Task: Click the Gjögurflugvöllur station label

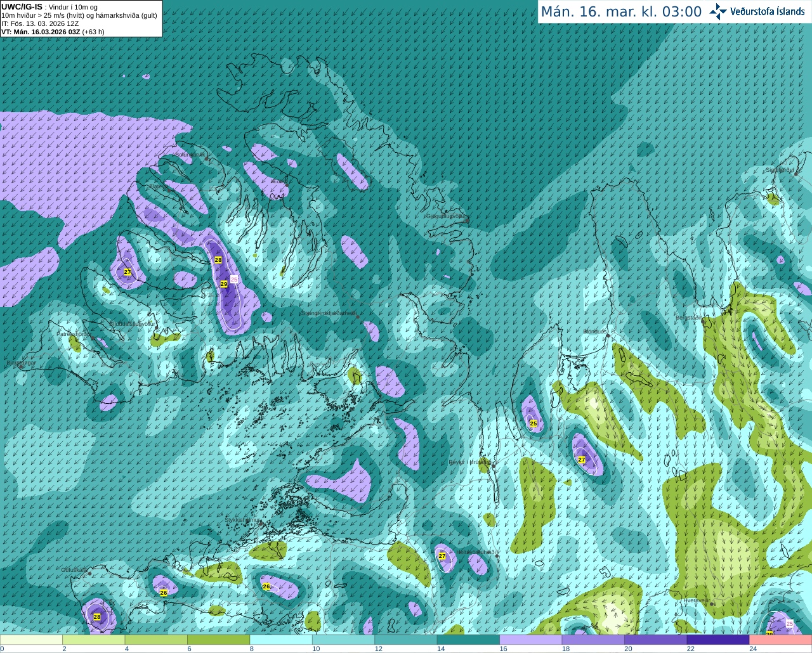Action: pos(447,216)
